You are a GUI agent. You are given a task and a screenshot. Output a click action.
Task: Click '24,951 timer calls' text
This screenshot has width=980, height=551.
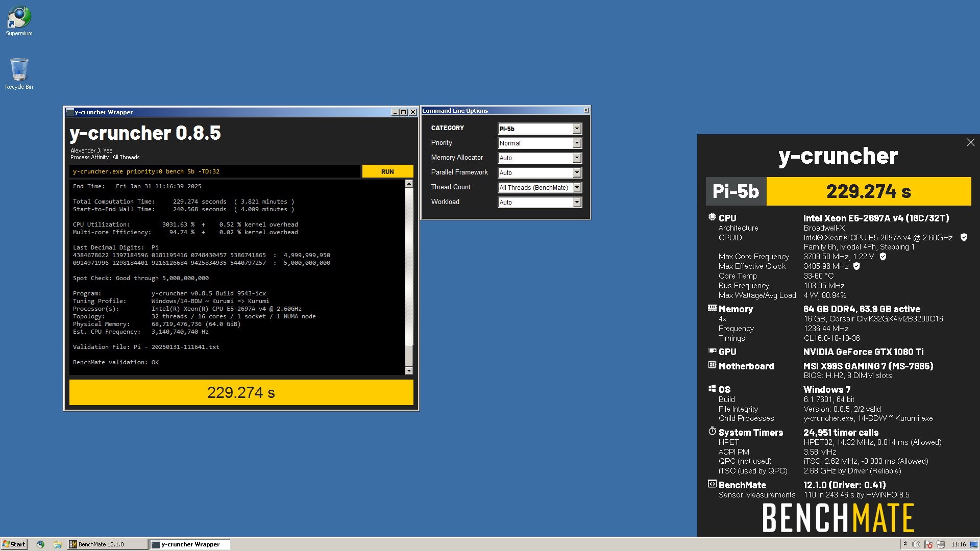pyautogui.click(x=841, y=433)
